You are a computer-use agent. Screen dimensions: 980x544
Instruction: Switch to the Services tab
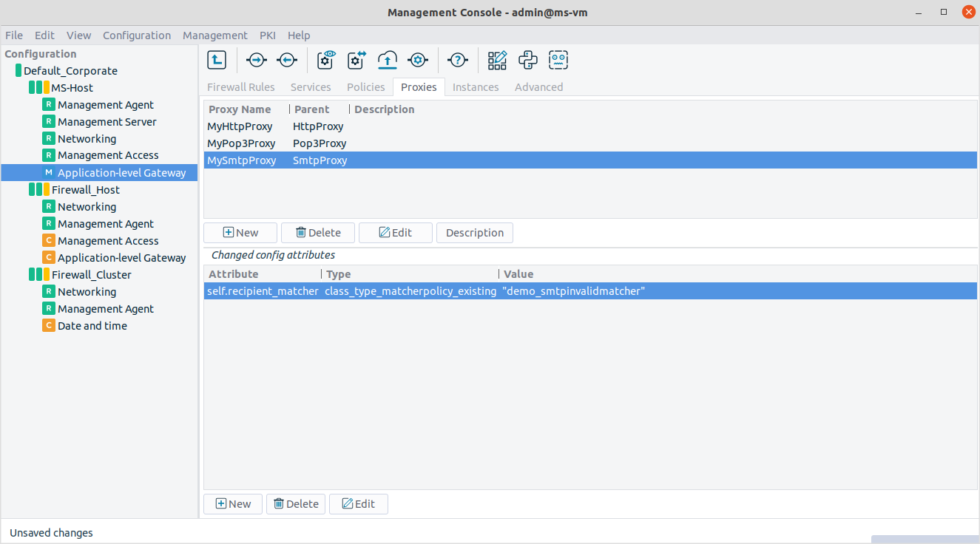tap(311, 87)
